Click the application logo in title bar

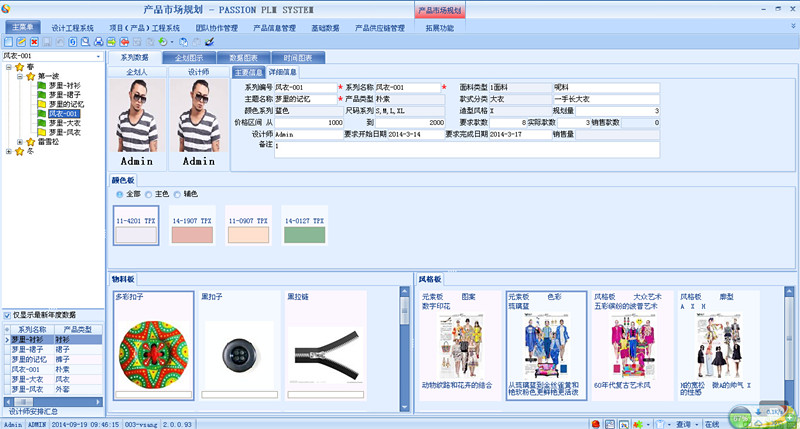coord(6,9)
